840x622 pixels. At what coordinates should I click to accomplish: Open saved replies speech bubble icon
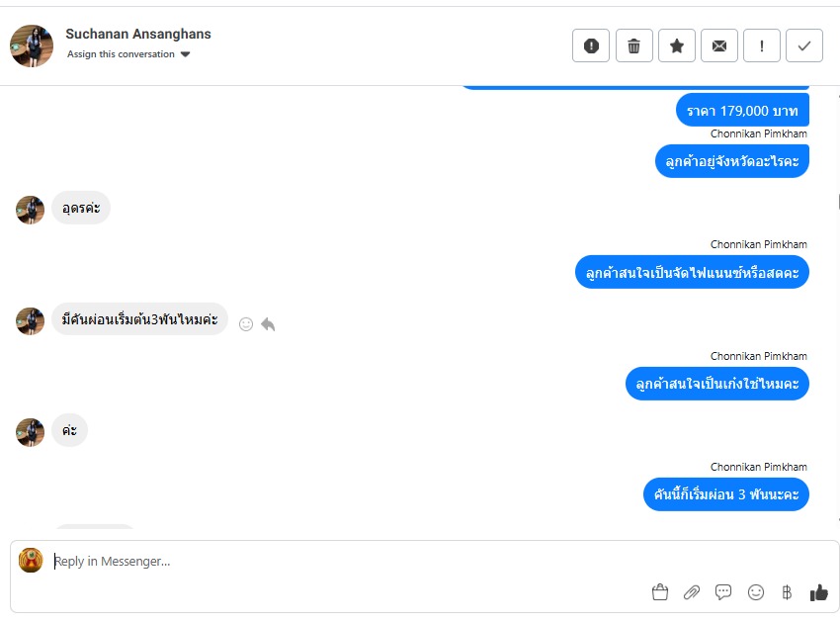coord(723,592)
